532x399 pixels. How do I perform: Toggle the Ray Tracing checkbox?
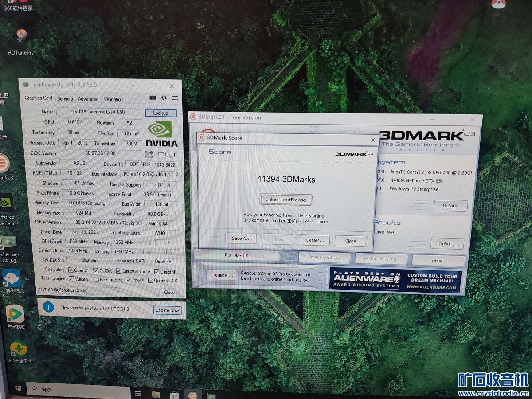coord(96,279)
